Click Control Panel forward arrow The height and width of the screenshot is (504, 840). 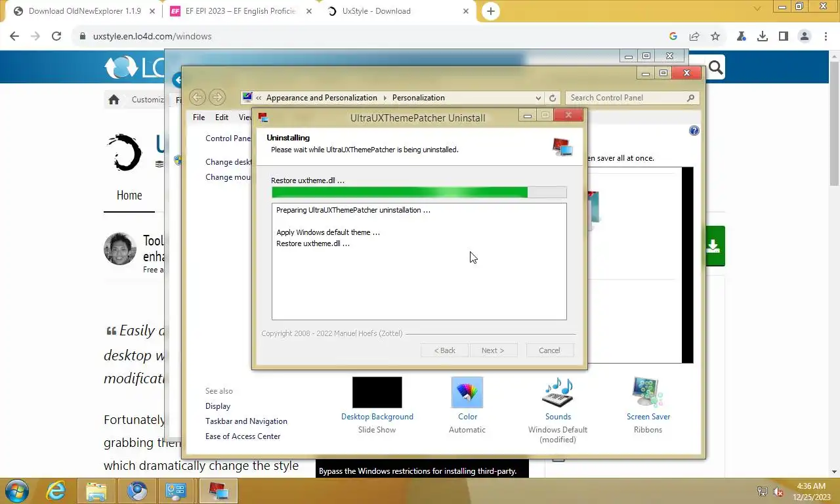pos(217,98)
